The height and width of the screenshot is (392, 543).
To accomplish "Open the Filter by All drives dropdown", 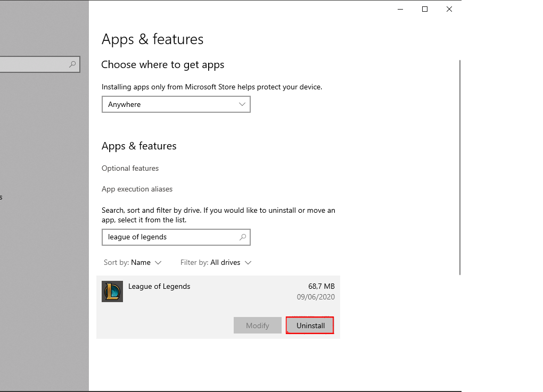I will pos(216,263).
